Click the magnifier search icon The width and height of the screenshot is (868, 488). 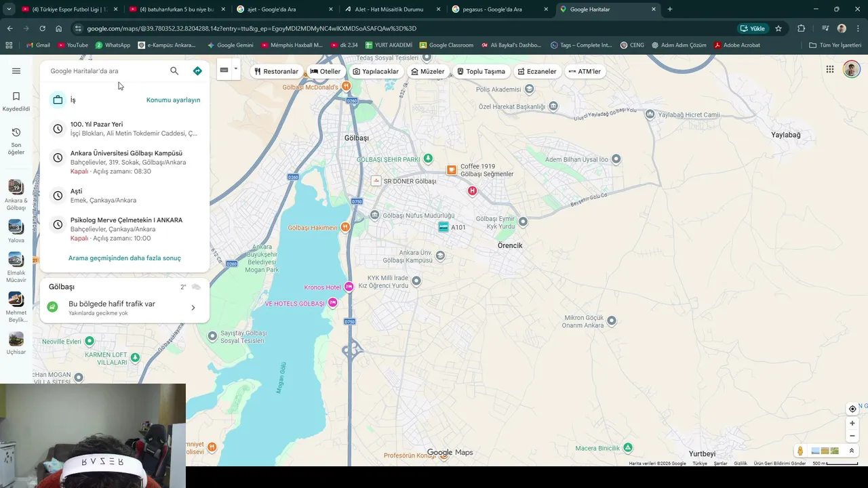[174, 70]
